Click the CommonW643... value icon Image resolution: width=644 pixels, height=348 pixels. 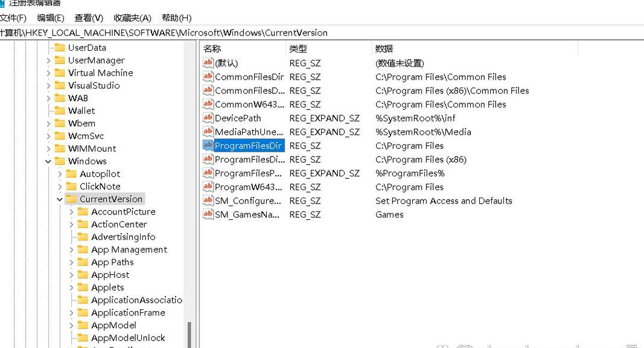[x=208, y=104]
